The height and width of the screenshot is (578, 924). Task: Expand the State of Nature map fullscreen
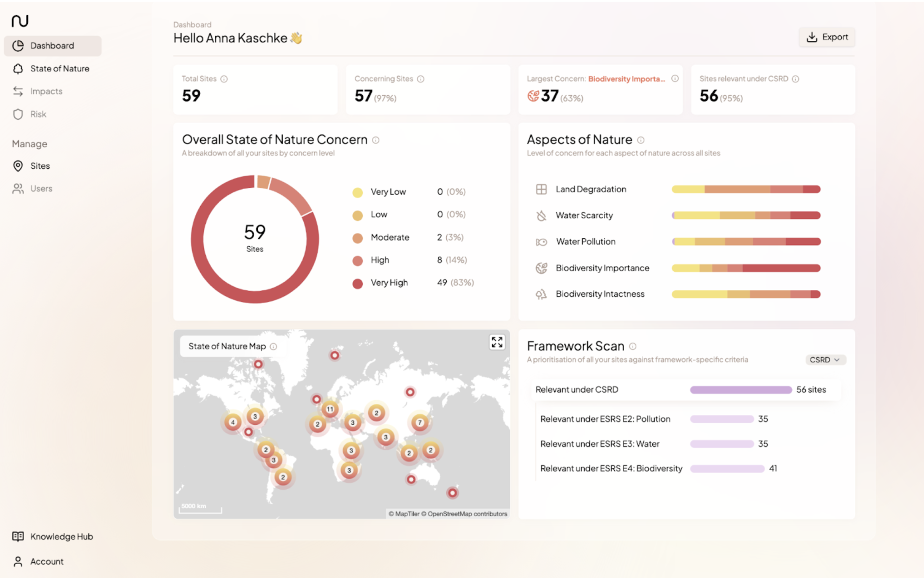click(497, 342)
